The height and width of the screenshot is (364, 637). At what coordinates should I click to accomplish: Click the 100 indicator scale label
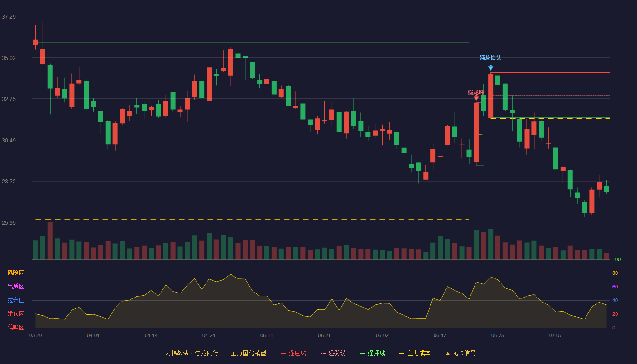(x=617, y=260)
